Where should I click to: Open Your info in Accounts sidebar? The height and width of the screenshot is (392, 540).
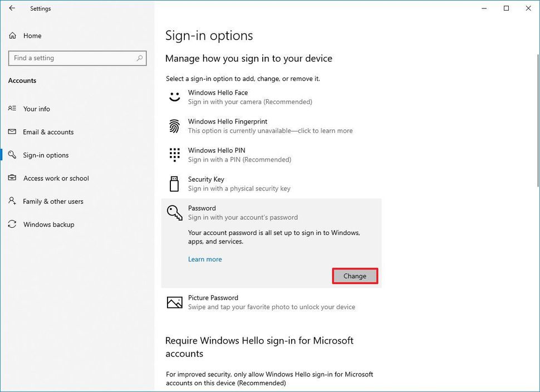[x=37, y=109]
